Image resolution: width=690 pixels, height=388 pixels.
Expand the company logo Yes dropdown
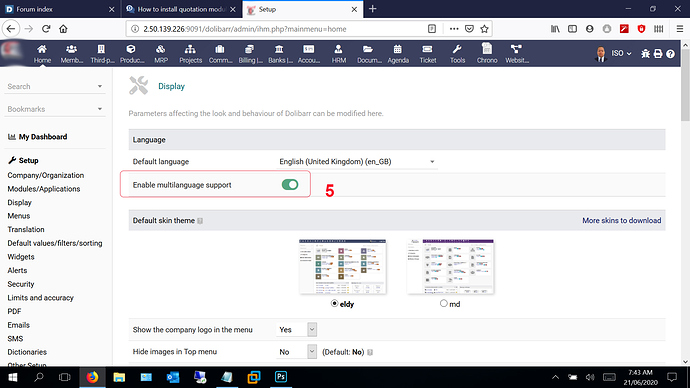tap(297, 329)
